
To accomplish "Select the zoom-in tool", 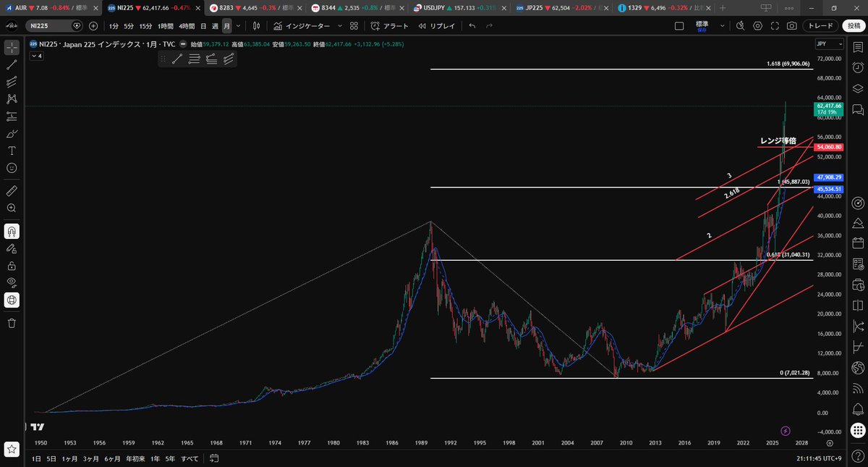I will tap(12, 208).
